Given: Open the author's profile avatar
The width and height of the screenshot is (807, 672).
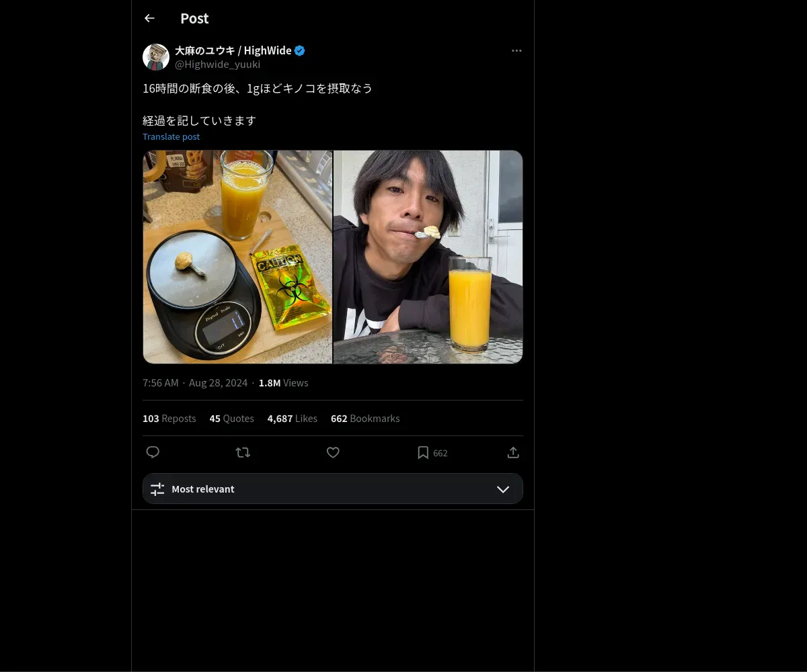Looking at the screenshot, I should coord(156,57).
